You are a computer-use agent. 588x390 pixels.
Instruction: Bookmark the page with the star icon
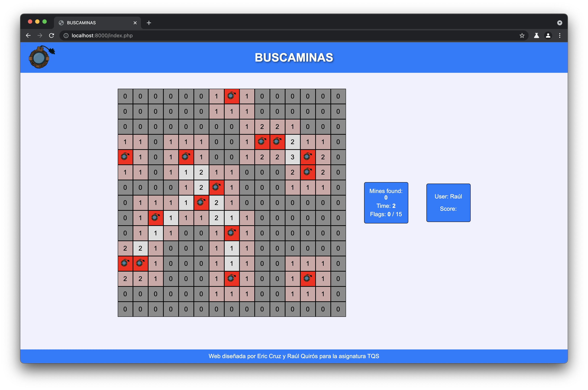click(x=522, y=35)
